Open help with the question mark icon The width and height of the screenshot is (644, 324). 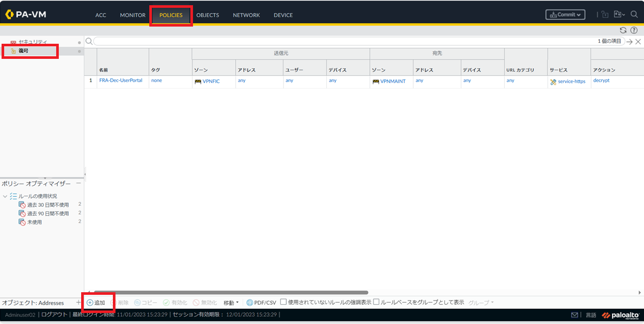pos(634,30)
